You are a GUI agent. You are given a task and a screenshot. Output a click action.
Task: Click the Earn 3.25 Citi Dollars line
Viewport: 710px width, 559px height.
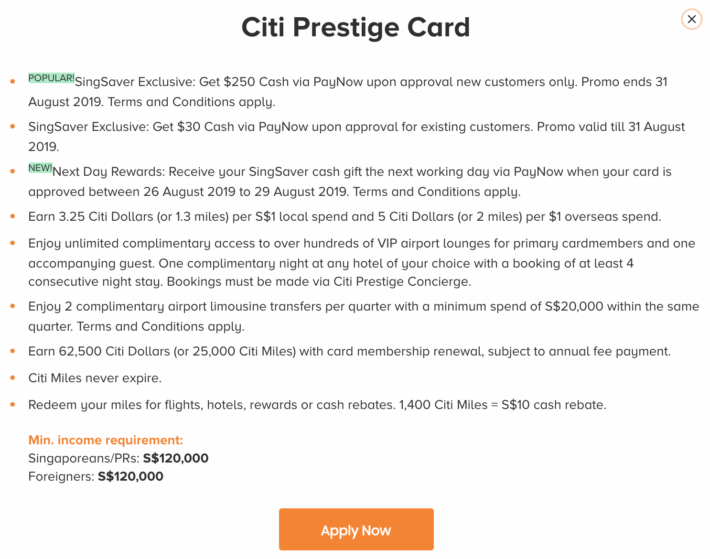click(x=340, y=216)
